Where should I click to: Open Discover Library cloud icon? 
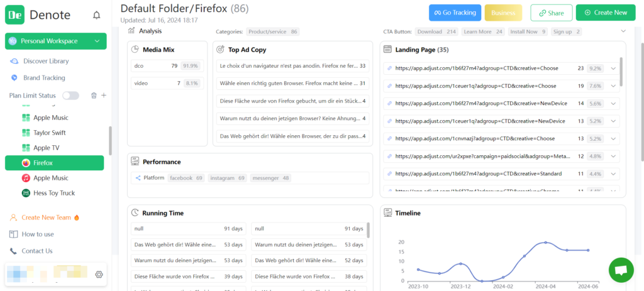(14, 61)
